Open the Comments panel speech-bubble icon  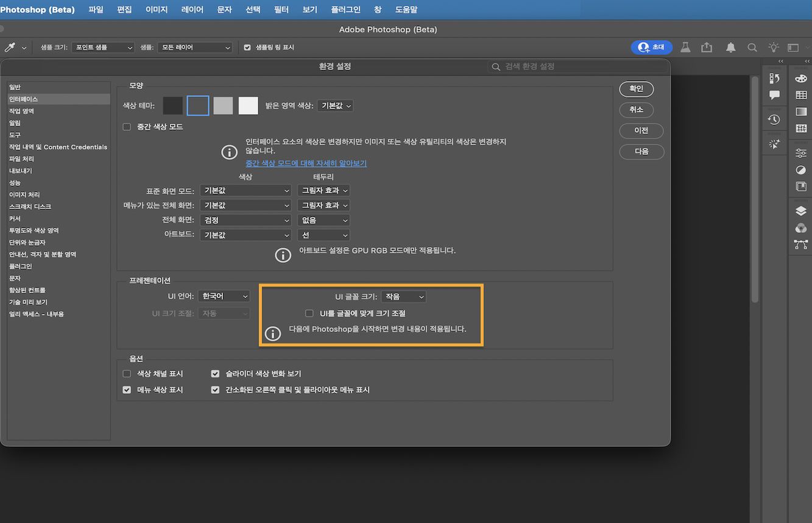pos(774,94)
